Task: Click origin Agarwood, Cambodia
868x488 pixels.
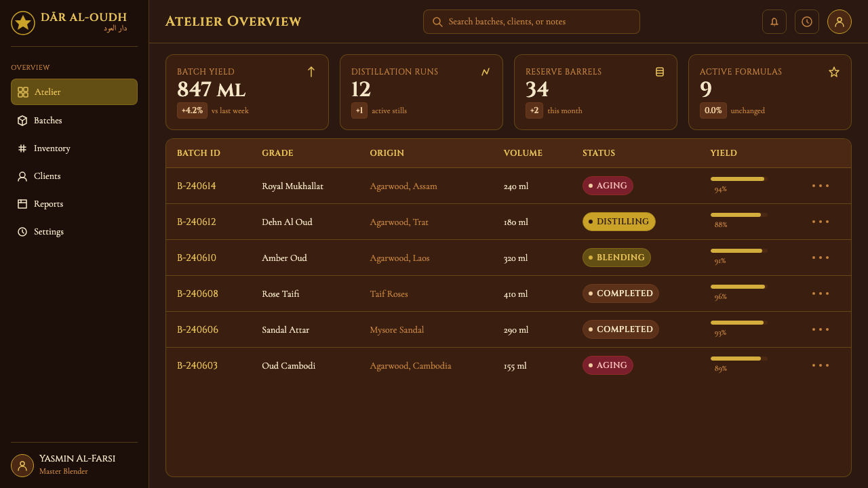Action: pos(410,365)
